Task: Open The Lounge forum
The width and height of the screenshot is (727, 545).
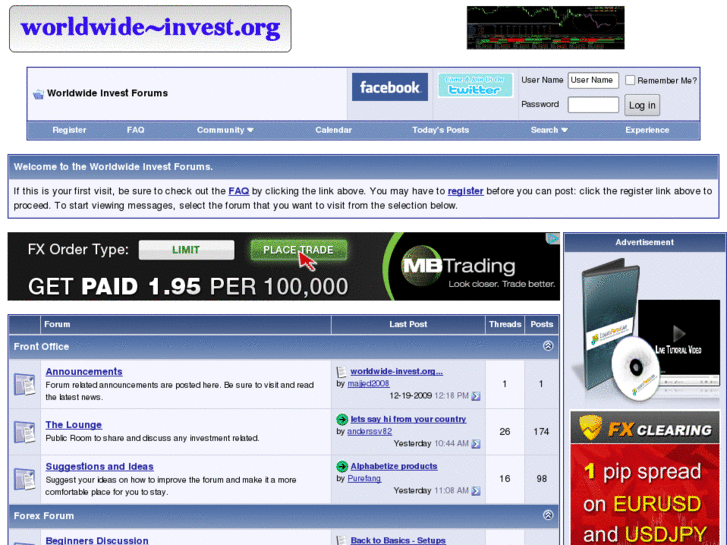Action: click(73, 425)
